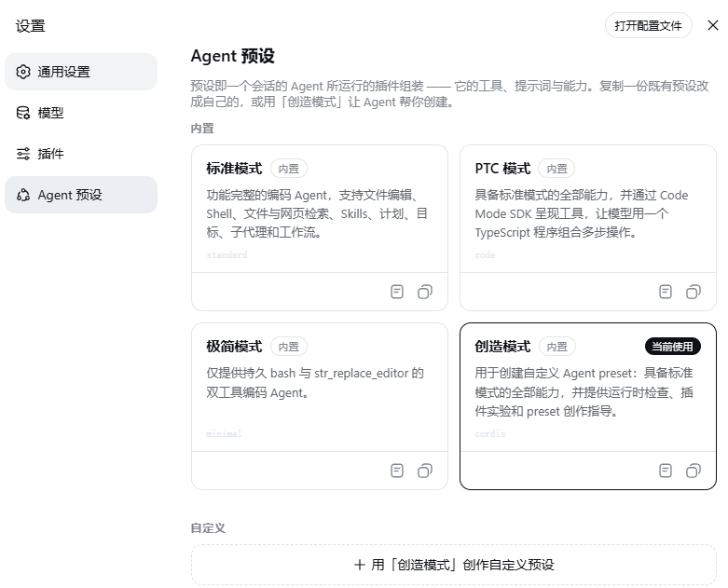The width and height of the screenshot is (728, 588).
Task: View details of 创造模式 preset
Action: [x=666, y=471]
